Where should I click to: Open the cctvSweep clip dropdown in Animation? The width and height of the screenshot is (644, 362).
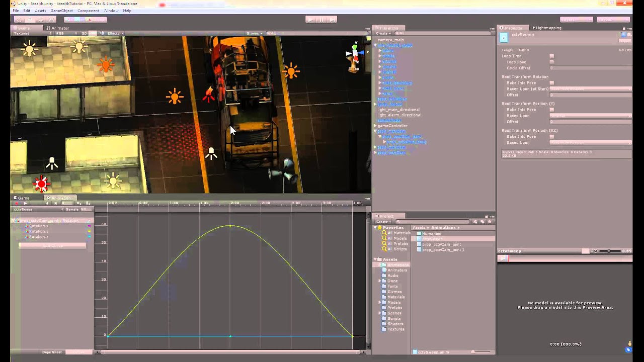point(38,209)
